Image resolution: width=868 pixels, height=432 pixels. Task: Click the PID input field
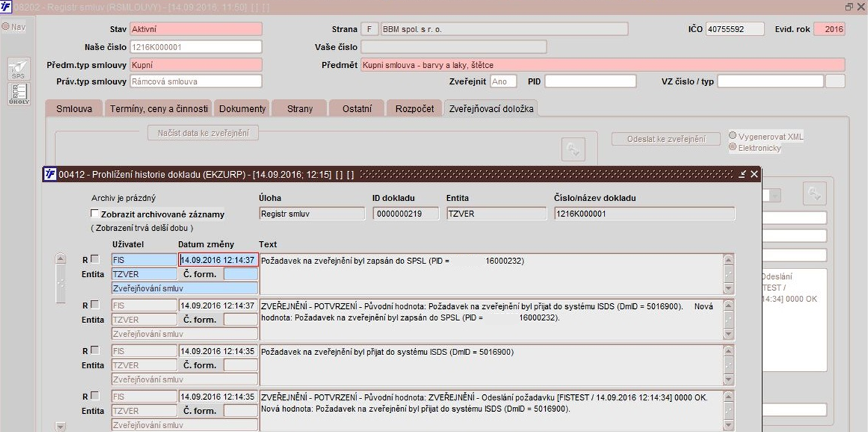tap(591, 81)
